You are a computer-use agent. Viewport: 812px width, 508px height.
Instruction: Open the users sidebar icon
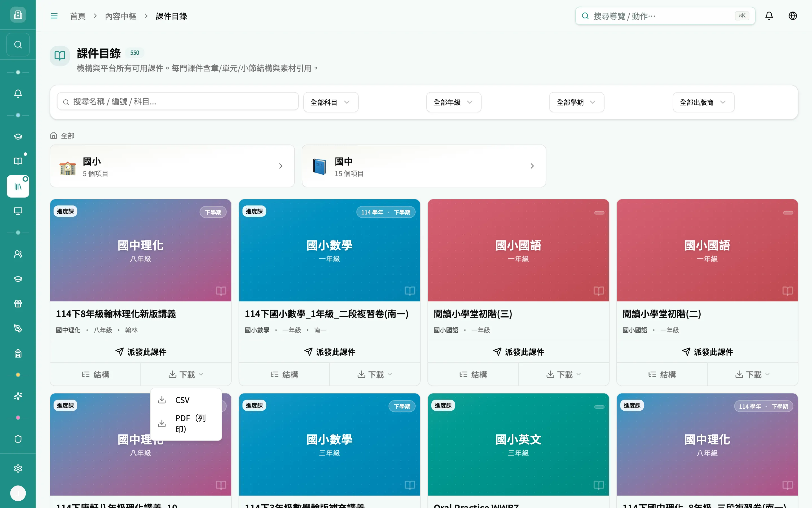point(18,254)
